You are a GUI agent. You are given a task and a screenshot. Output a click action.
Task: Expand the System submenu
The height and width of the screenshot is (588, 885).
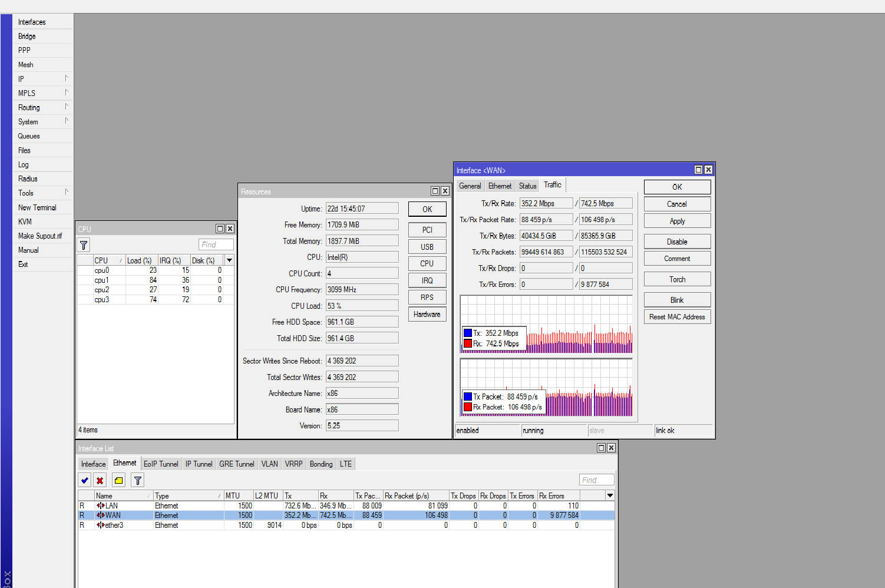[x=67, y=121]
